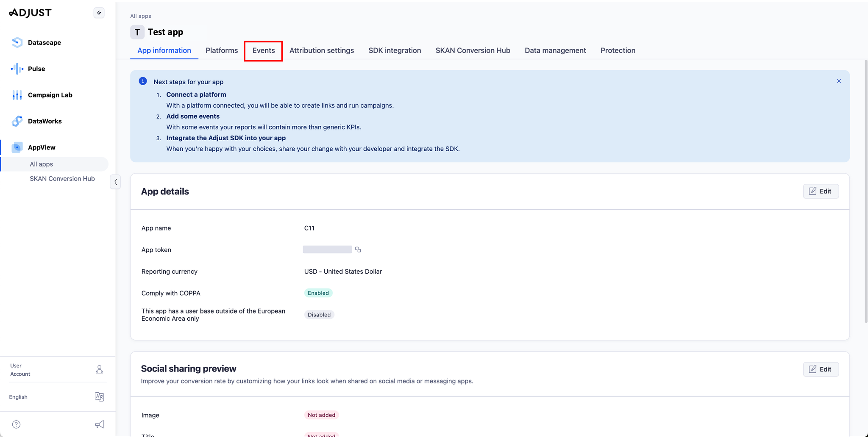This screenshot has width=868, height=438.
Task: Close the Next steps banner
Action: coord(839,81)
